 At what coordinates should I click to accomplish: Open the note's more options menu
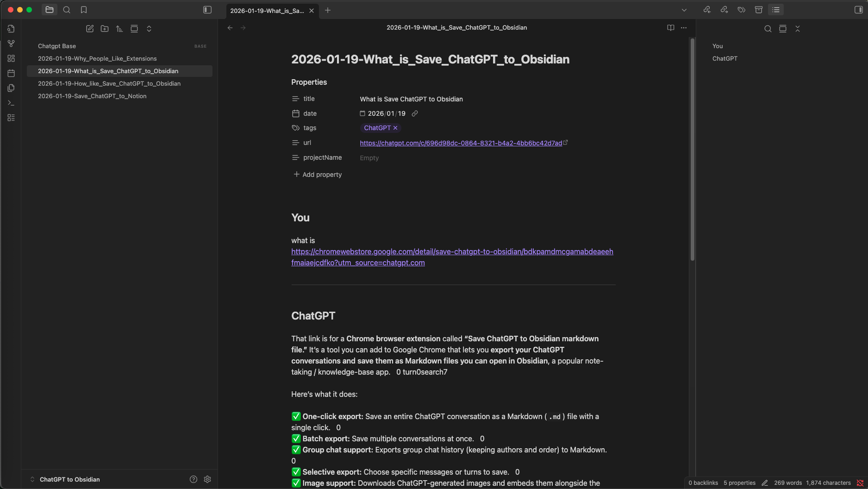point(684,28)
